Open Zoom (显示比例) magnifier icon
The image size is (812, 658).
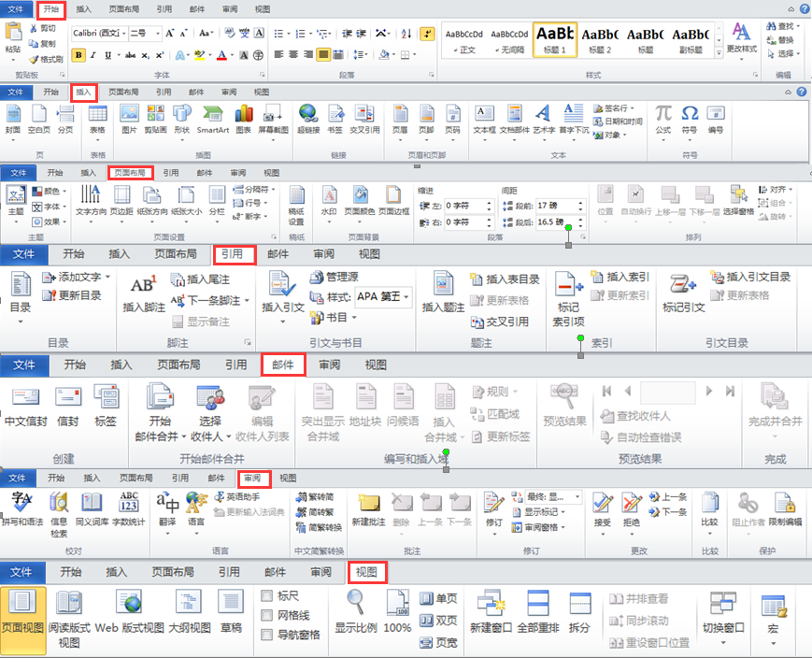tap(355, 603)
